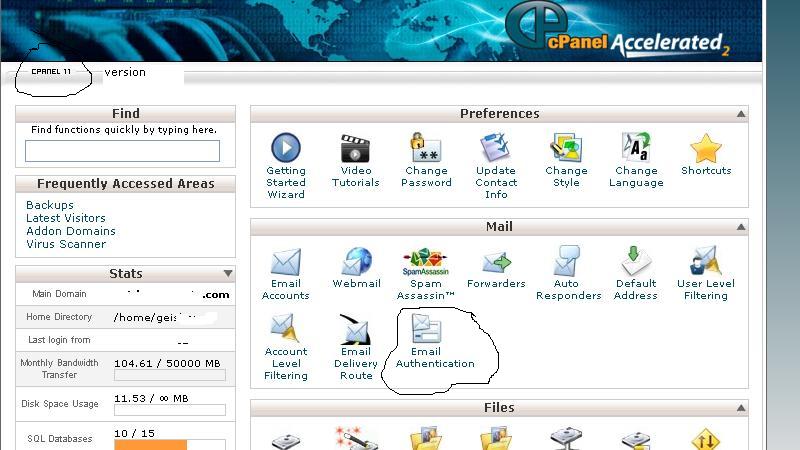Open the Forwarders icon
Screen dimensions: 800x450
click(x=496, y=263)
